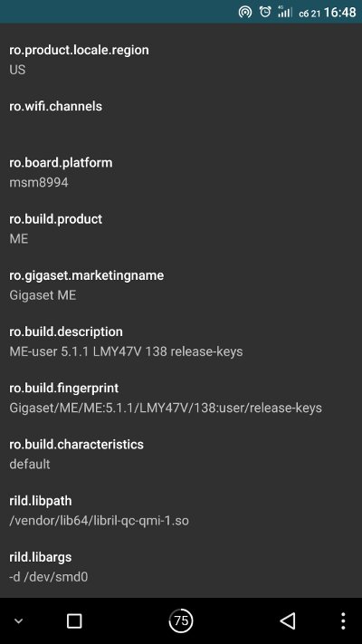Viewport: 362px width, 644px height.
Task: Select the ro.gigaset.marketingname property
Action: pos(181,284)
